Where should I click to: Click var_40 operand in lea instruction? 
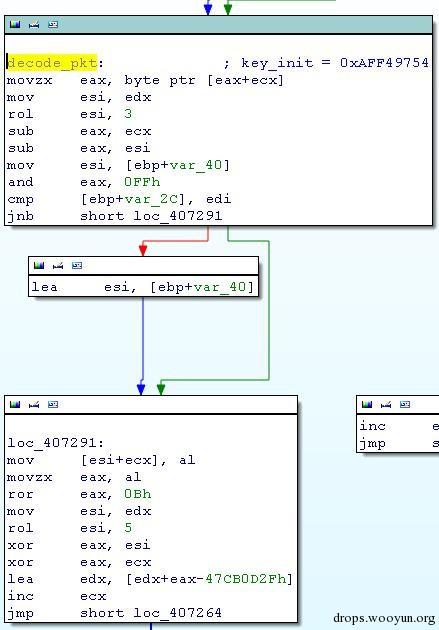click(219, 287)
